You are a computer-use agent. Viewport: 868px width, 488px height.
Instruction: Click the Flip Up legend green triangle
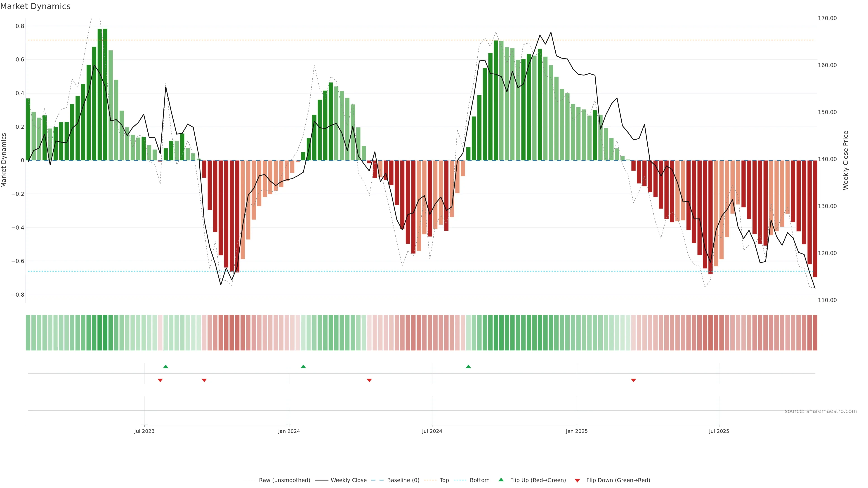pos(501,480)
